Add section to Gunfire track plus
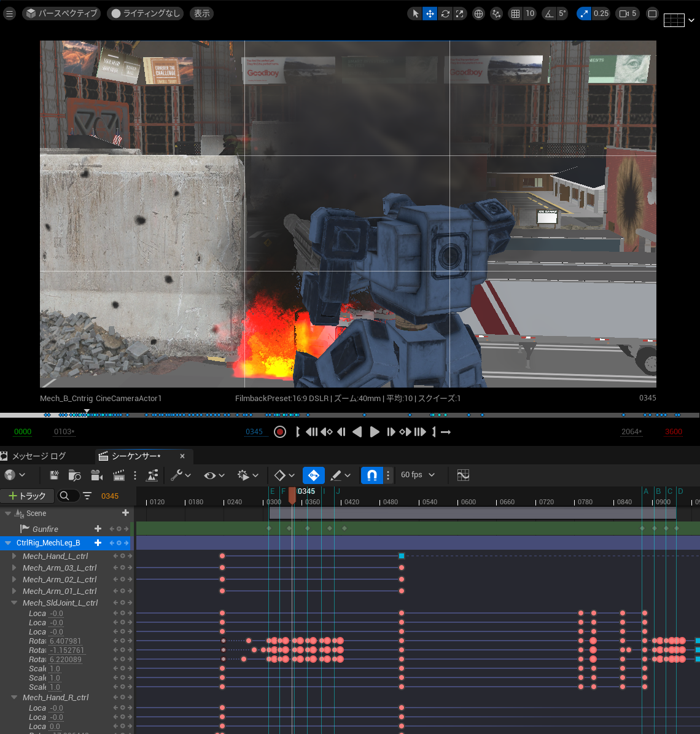Image resolution: width=700 pixels, height=734 pixels. point(98,528)
